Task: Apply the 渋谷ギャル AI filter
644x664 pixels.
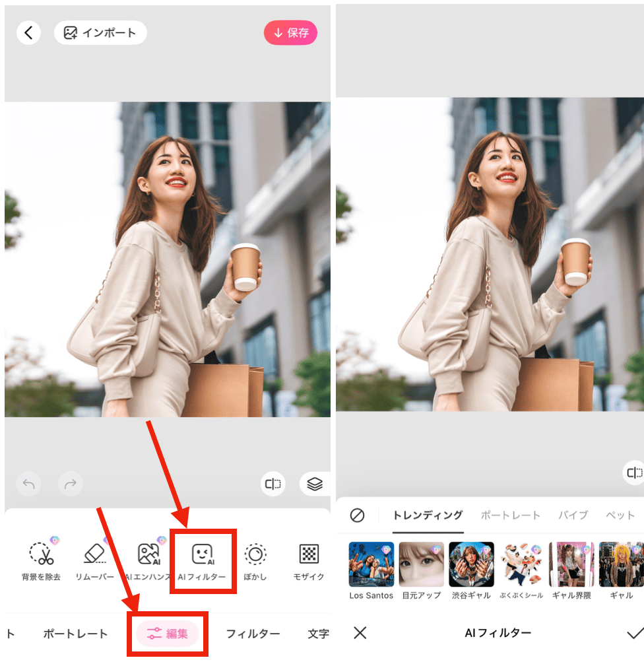Action: [470, 564]
